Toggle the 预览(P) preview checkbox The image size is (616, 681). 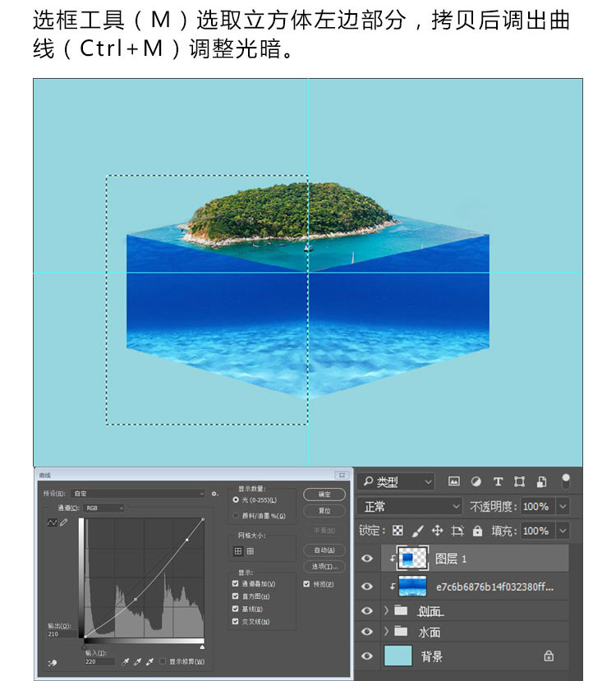tap(306, 584)
